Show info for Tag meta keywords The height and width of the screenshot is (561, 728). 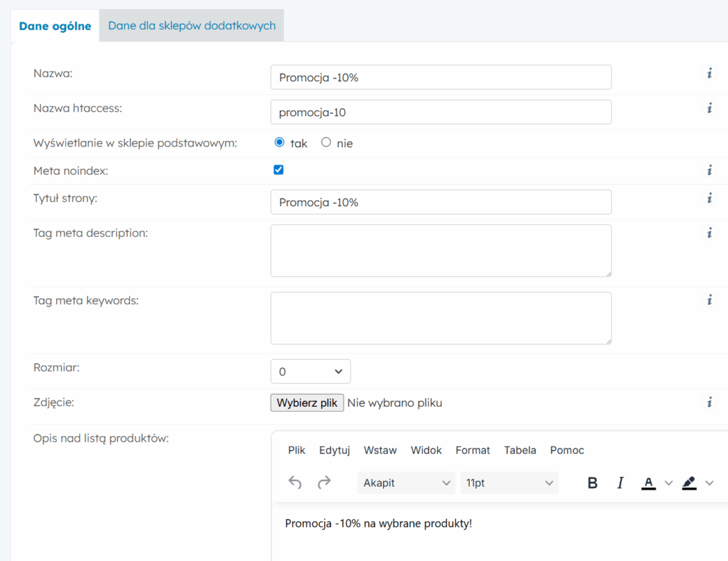709,300
